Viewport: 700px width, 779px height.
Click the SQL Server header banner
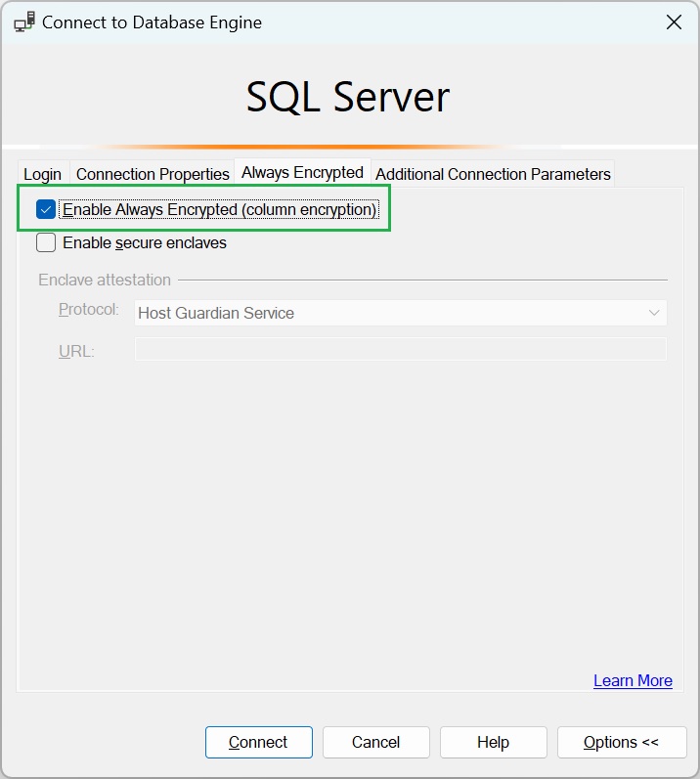[348, 97]
